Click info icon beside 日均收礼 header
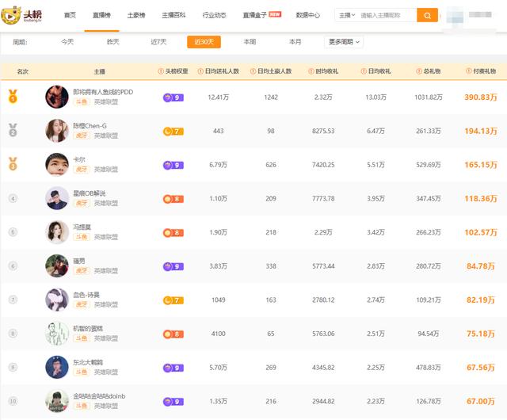This screenshot has height=420, width=507. (x=364, y=71)
